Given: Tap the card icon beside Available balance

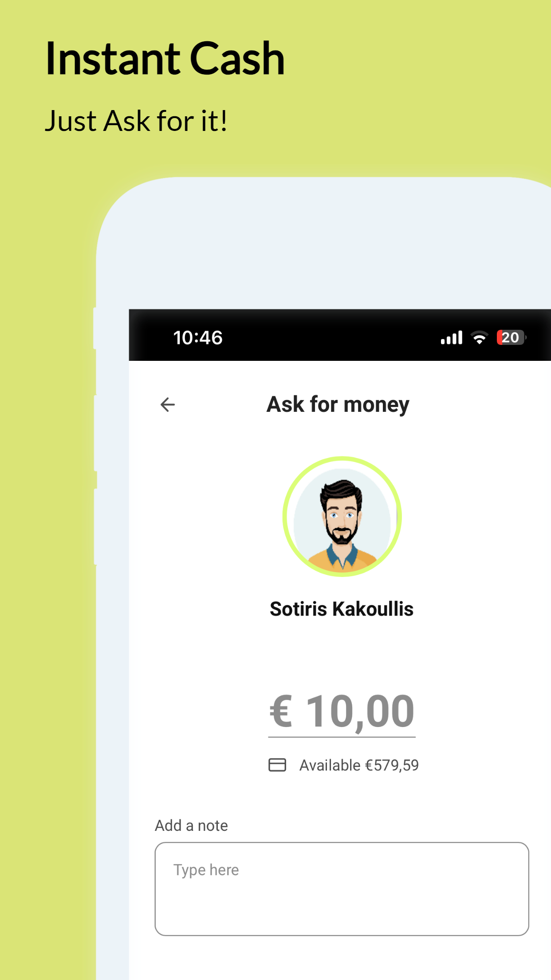Looking at the screenshot, I should click(x=277, y=765).
